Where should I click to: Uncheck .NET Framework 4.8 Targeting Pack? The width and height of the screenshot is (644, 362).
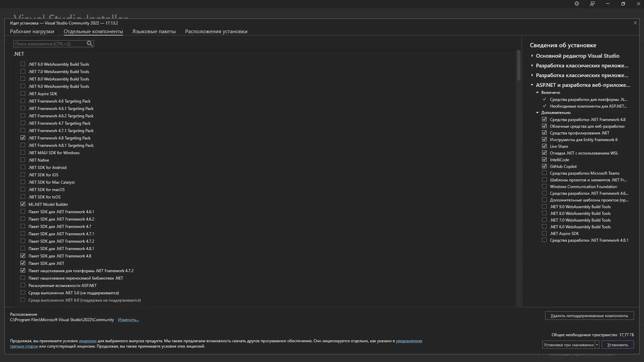tap(23, 138)
